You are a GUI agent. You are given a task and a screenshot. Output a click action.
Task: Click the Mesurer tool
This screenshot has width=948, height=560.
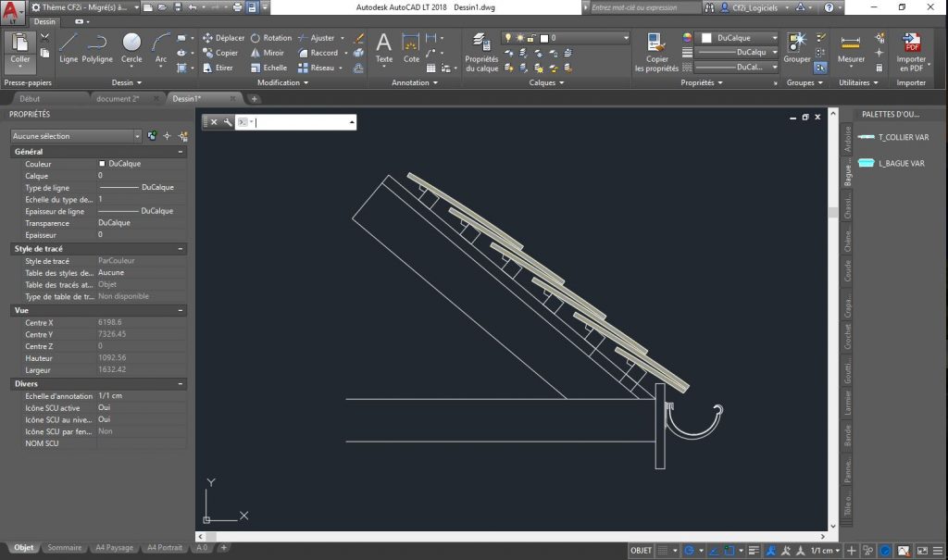[851, 48]
